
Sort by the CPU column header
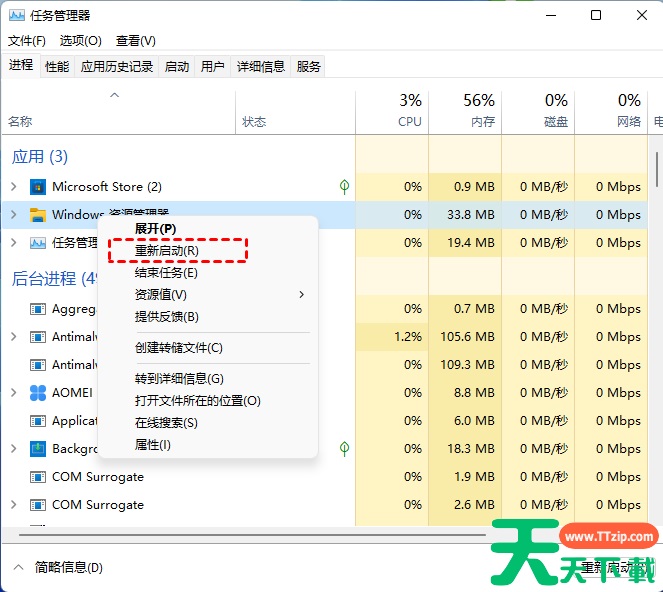pos(392,112)
